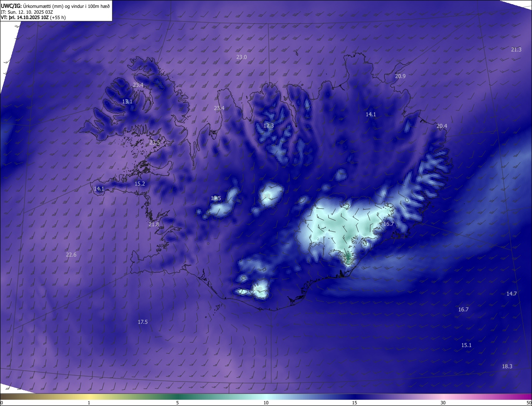Pick the yellow band of the colour bar

coord(89,396)
